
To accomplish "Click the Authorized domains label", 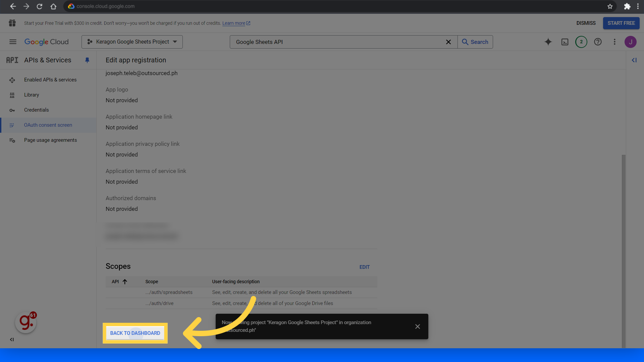I will click(131, 198).
